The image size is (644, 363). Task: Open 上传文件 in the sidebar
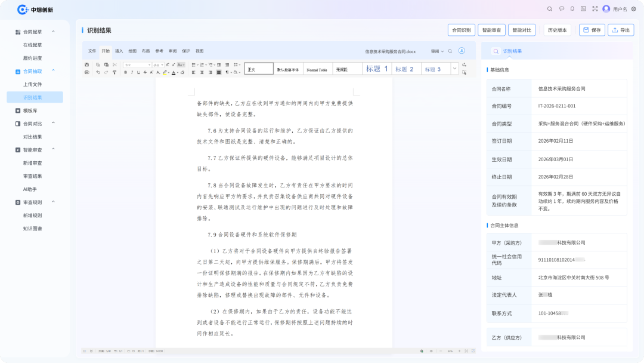32,84
